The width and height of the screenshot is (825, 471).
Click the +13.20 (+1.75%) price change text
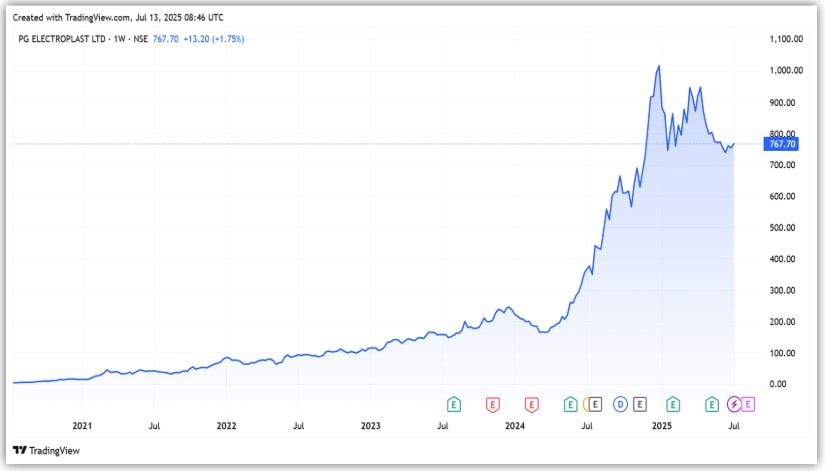click(x=215, y=39)
